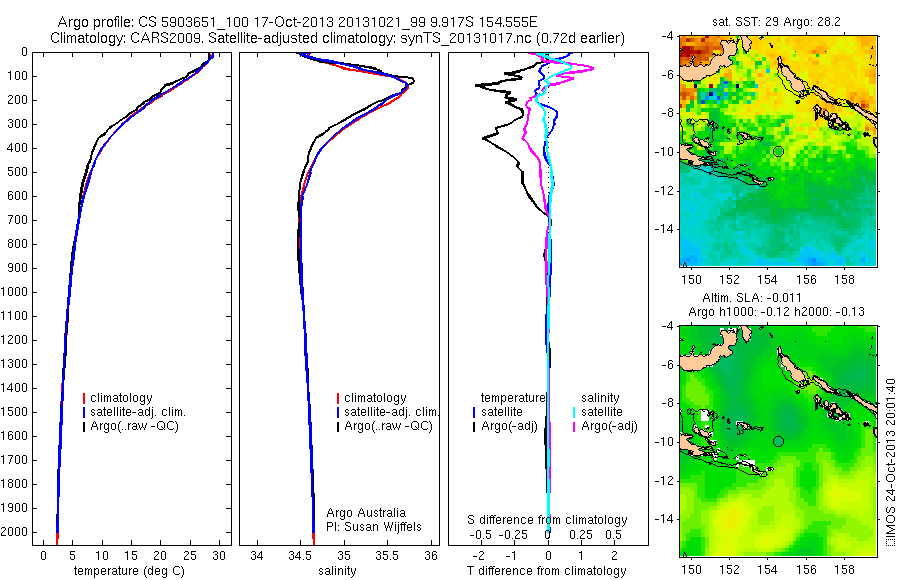This screenshot has height=580, width=900.
Task: Click blue temperature satellite legend marker
Action: pos(474,412)
